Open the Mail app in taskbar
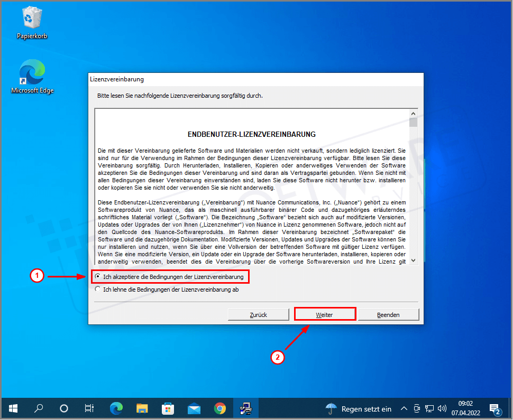 (x=194, y=408)
